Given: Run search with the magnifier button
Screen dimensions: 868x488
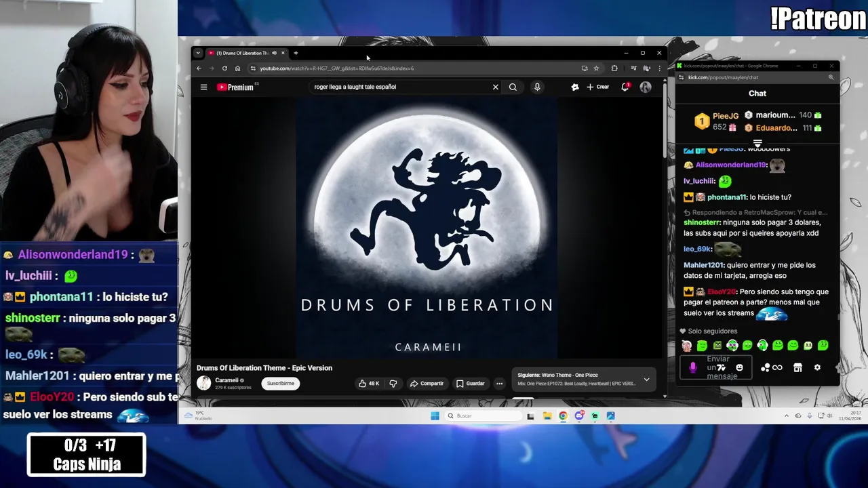Looking at the screenshot, I should 513,87.
